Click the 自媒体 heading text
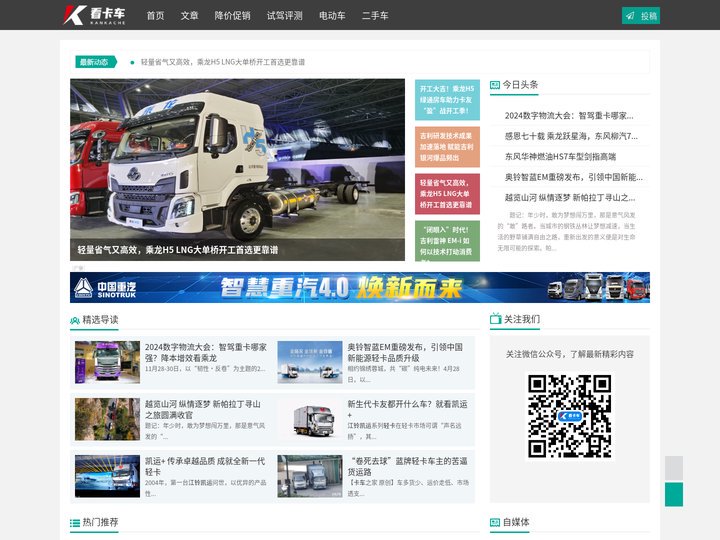 coord(516,523)
